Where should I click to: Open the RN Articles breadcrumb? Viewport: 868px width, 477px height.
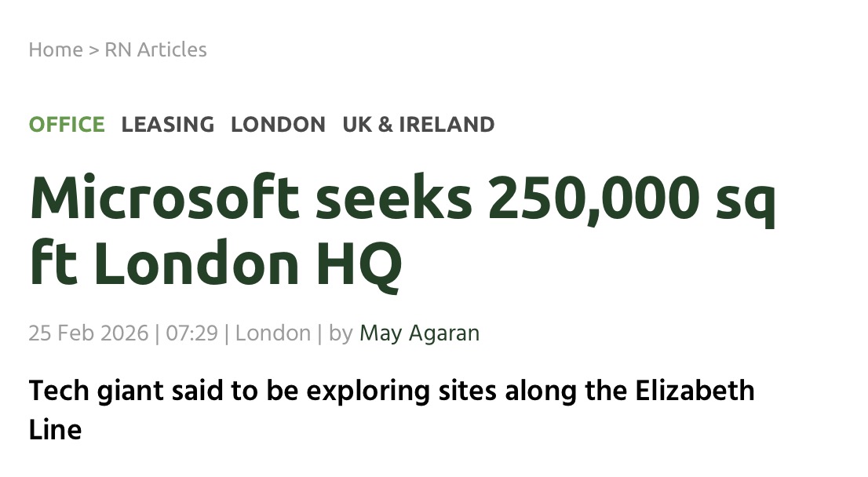[x=155, y=49]
